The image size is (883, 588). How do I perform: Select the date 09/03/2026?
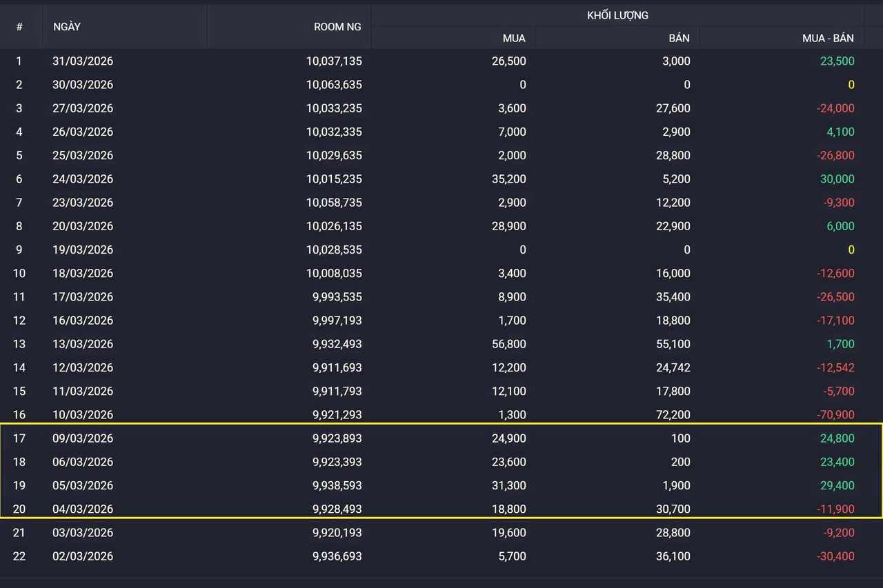click(83, 438)
